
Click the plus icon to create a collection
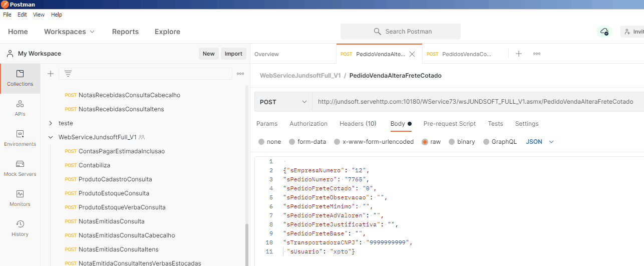[51, 74]
